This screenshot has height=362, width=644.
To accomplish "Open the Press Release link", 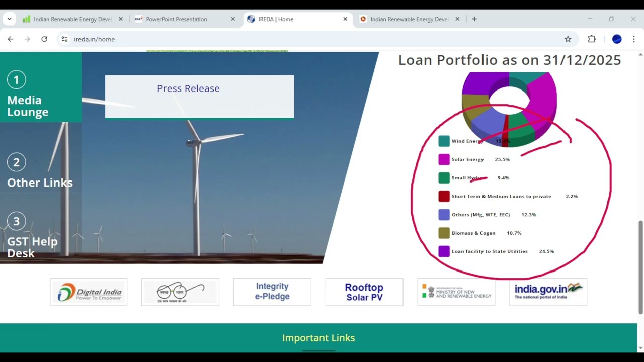I will click(188, 88).
